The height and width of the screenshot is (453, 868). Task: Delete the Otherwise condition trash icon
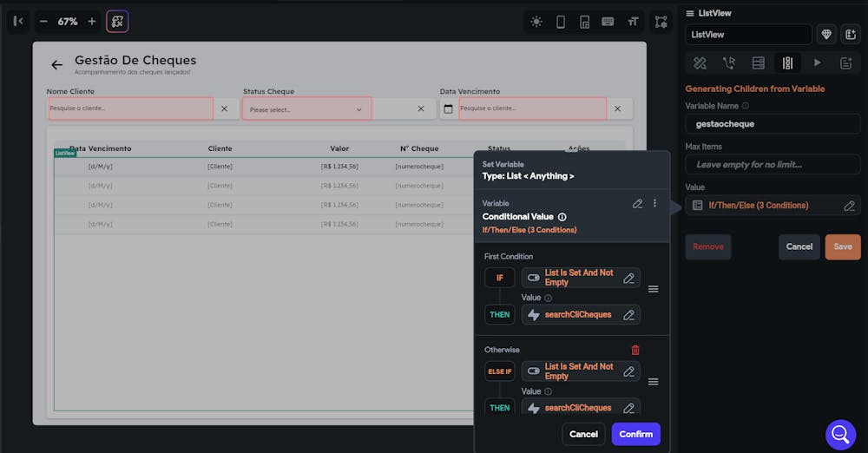coord(635,350)
